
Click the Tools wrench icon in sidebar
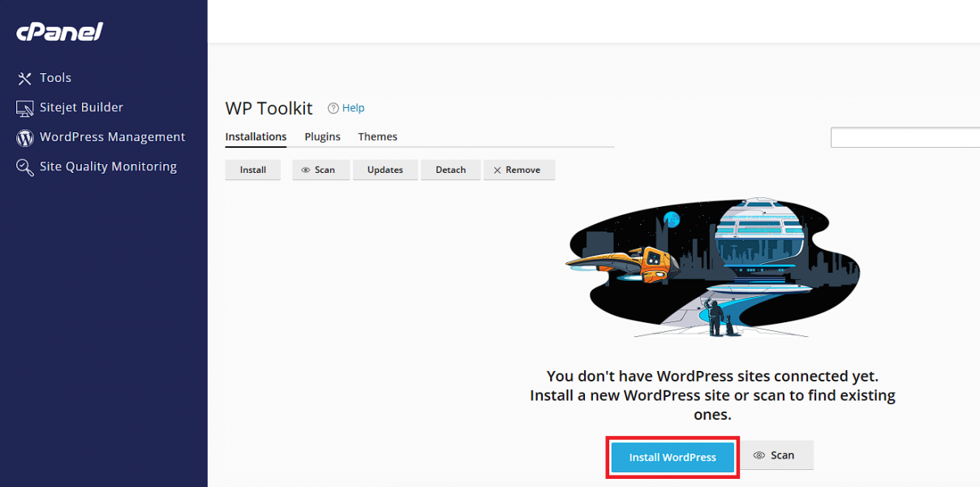coord(24,78)
